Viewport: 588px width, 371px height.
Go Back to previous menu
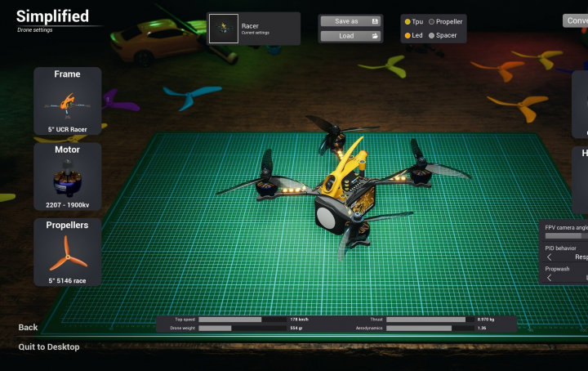29,328
